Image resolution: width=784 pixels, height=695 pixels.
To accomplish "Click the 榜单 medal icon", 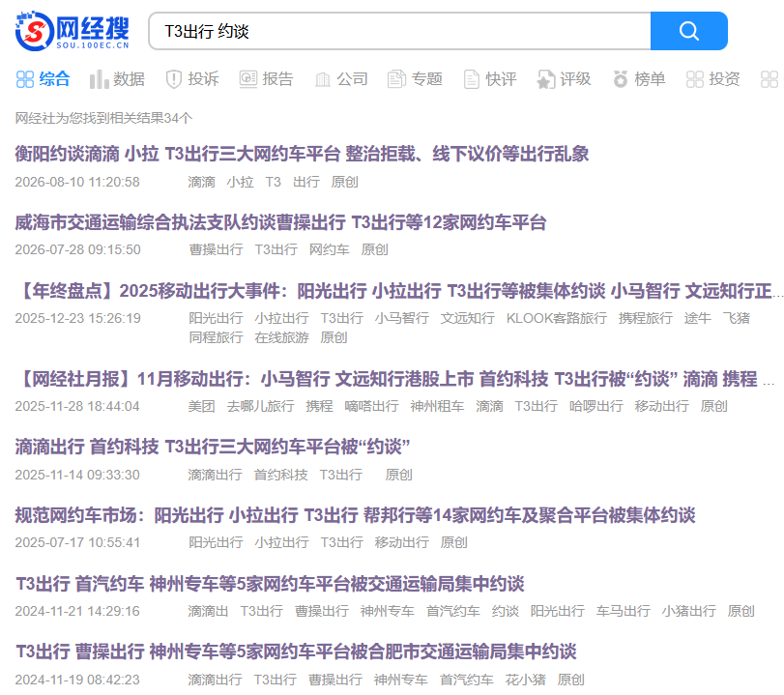I will (x=620, y=79).
